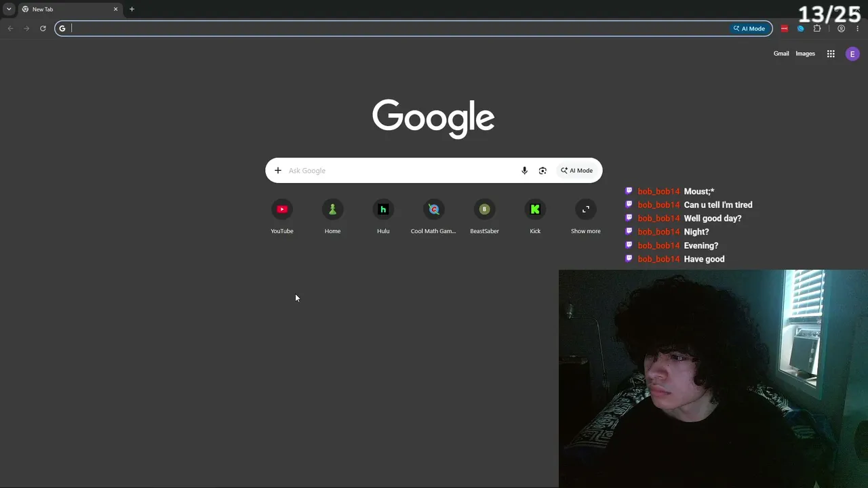Open the BeastSaber shortcut
Viewport: 868px width, 488px height.
click(x=484, y=217)
